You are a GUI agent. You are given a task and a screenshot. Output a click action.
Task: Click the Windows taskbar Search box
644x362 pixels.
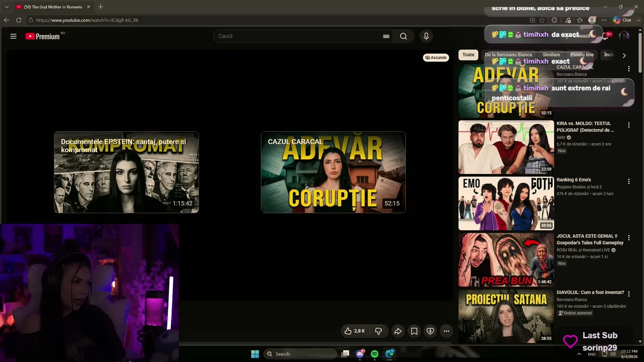pos(300,354)
